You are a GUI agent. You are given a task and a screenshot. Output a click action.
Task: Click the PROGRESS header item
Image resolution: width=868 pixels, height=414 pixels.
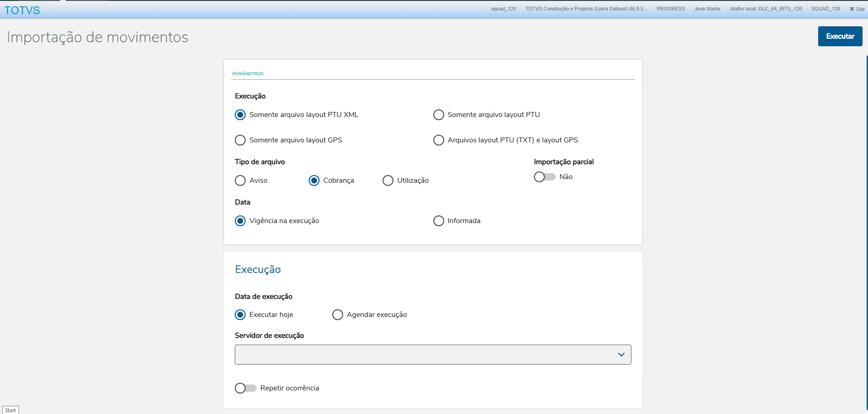[x=671, y=9]
